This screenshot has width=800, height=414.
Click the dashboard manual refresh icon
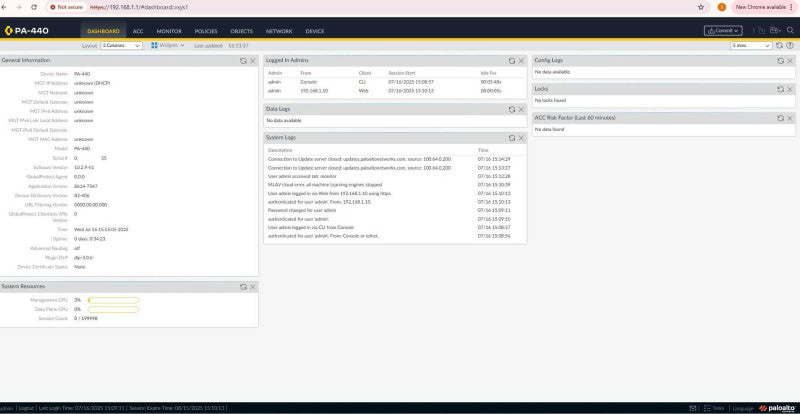pyautogui.click(x=779, y=45)
